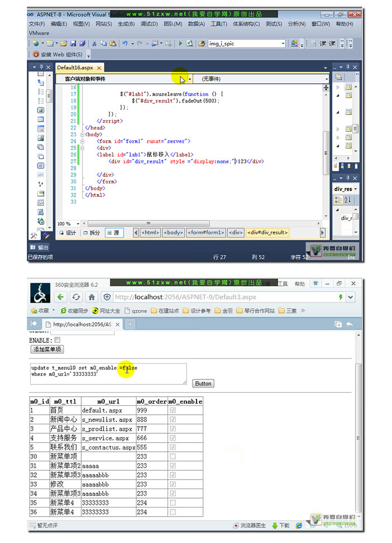This screenshot has width=392, height=543.
Task: Click the categorized icon in Properties panel
Action: click(338, 199)
